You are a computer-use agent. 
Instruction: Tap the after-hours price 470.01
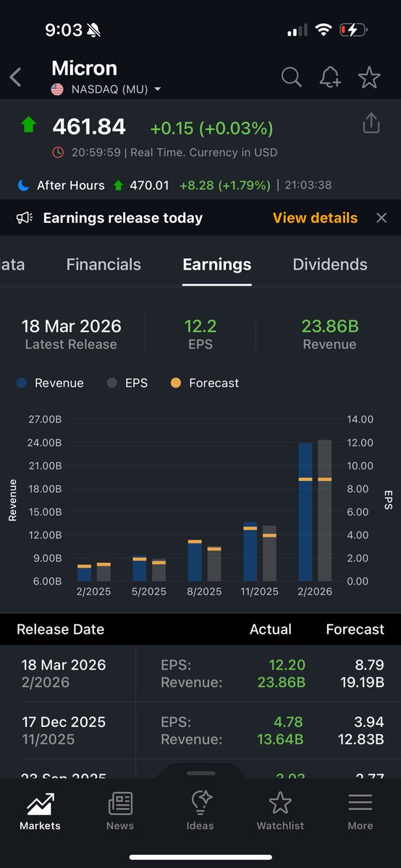(x=149, y=185)
